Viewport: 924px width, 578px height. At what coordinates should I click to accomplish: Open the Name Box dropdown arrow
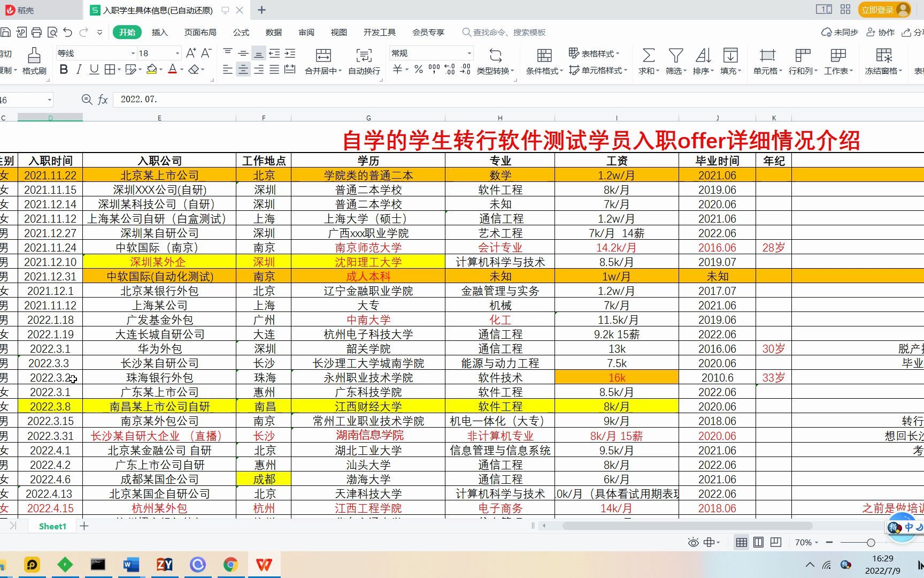[49, 100]
